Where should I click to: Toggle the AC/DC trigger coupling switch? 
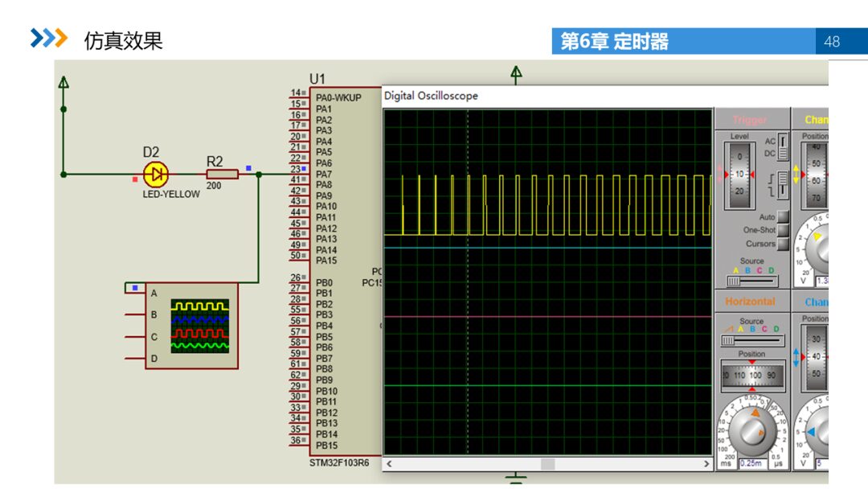click(783, 147)
